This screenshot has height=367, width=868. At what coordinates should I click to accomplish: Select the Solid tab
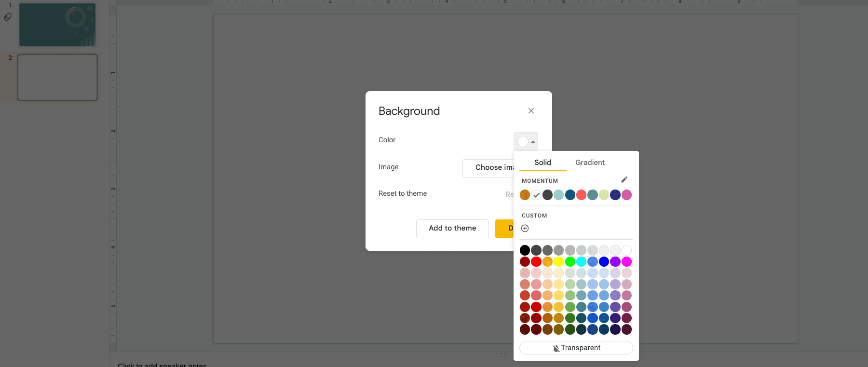coord(543,163)
